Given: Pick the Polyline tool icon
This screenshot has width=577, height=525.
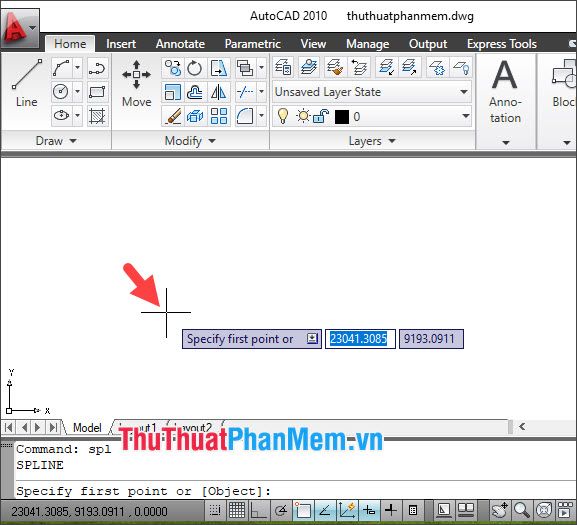Looking at the screenshot, I should (98, 68).
